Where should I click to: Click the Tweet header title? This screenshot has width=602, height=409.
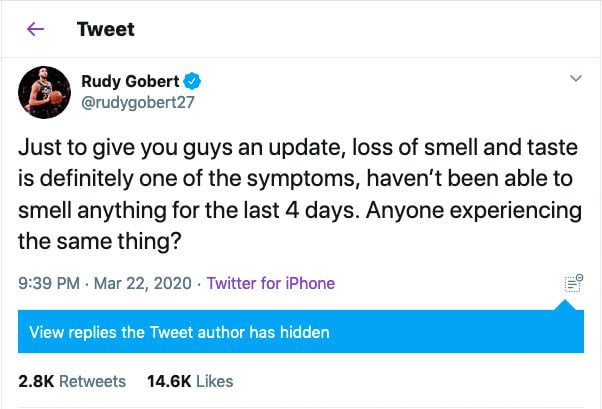(106, 29)
